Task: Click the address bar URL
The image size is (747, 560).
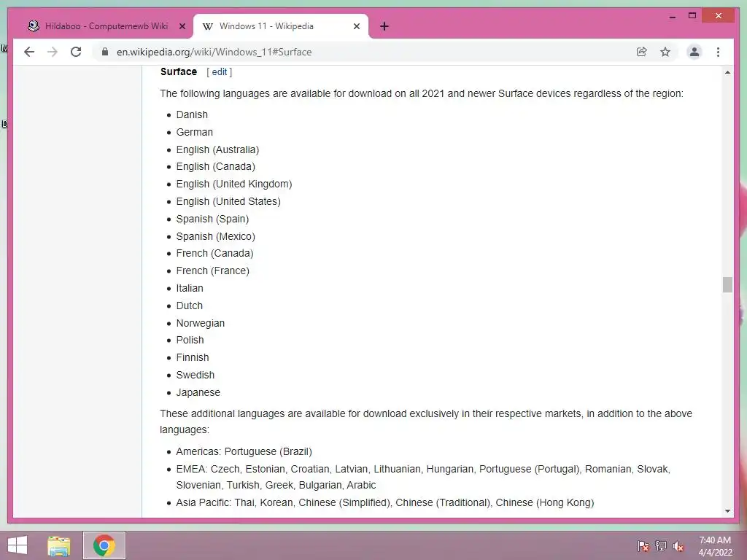Action: 214,52
